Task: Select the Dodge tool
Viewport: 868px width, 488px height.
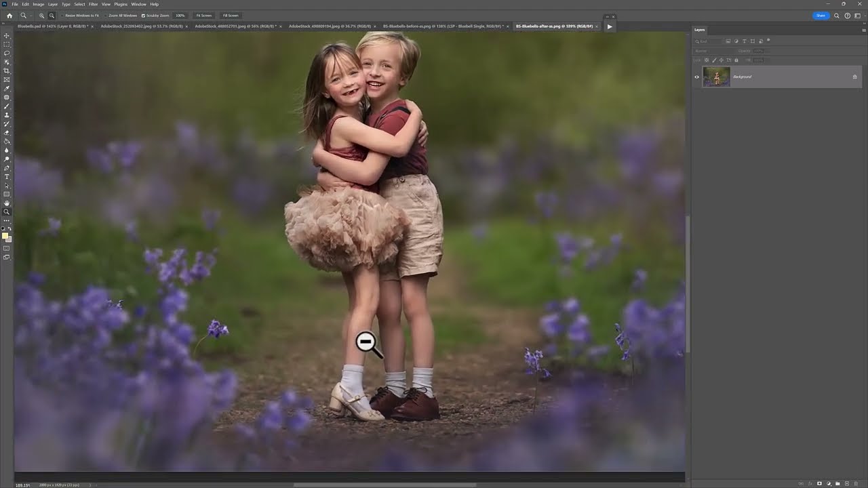Action: point(7,159)
